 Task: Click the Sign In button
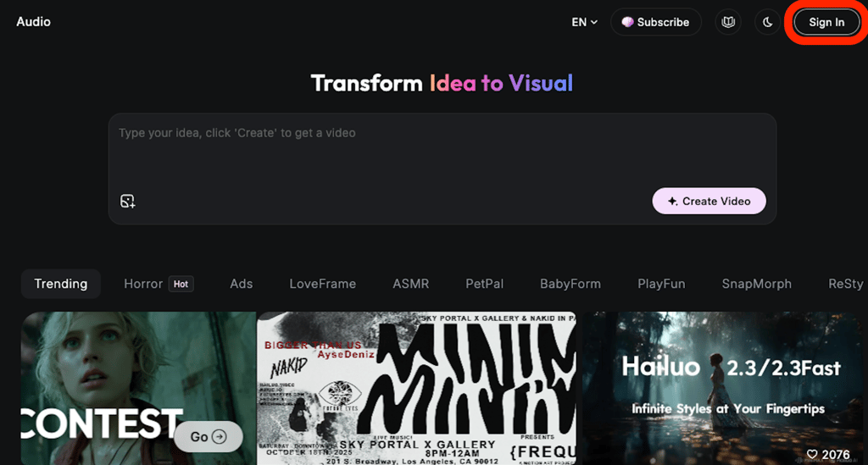pos(826,22)
